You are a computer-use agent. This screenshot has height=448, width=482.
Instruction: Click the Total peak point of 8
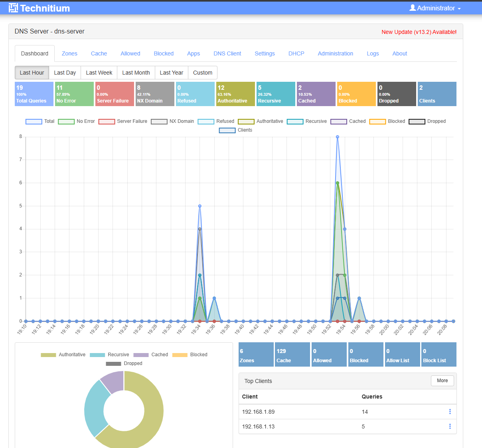point(338,137)
